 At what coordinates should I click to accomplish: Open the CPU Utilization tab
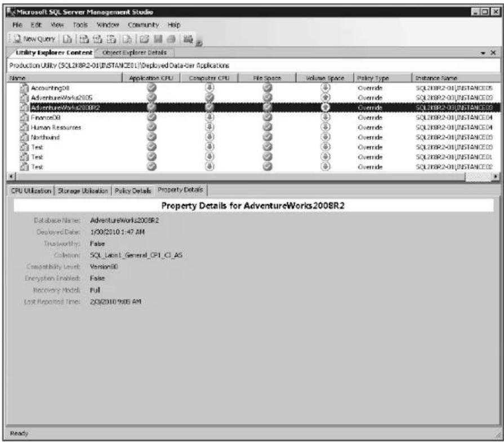point(31,191)
